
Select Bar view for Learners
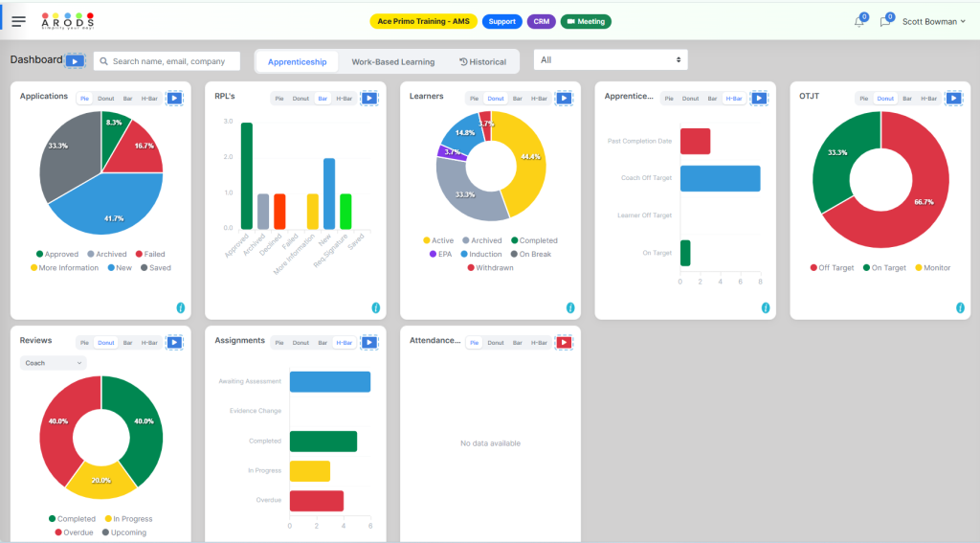518,99
